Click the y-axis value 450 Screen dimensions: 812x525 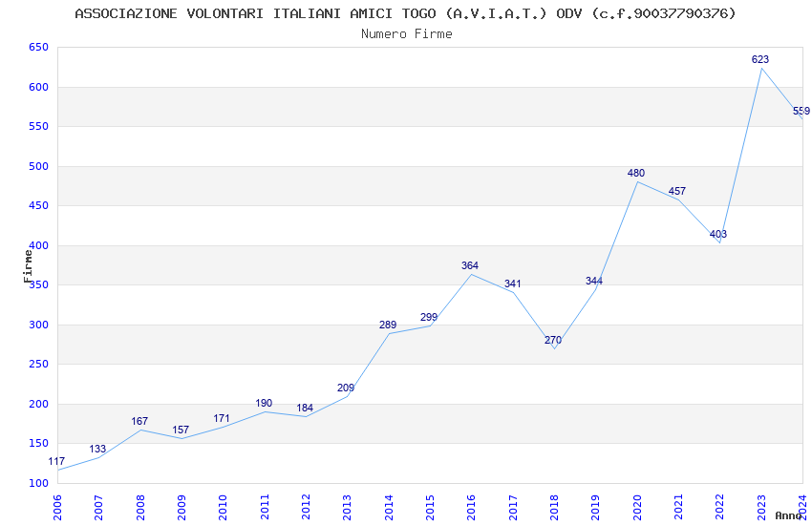click(39, 206)
